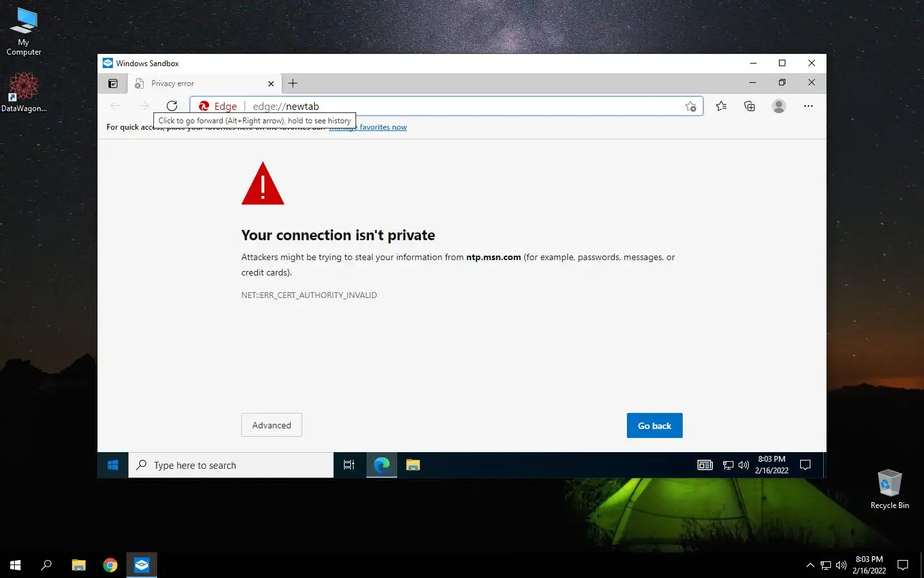This screenshot has width=924, height=578.
Task: Click the forward arrow in Edge
Action: 144,106
